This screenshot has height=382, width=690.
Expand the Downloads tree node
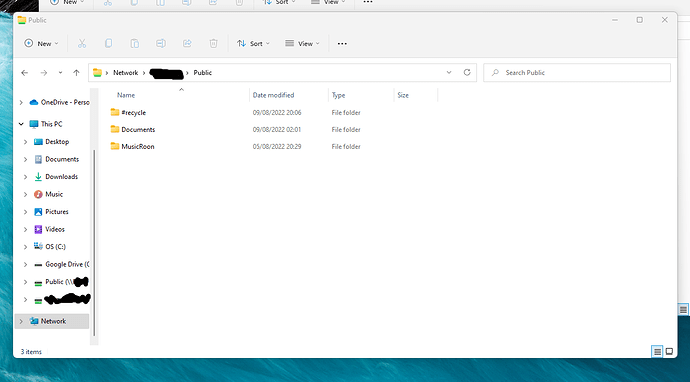pyautogui.click(x=25, y=177)
